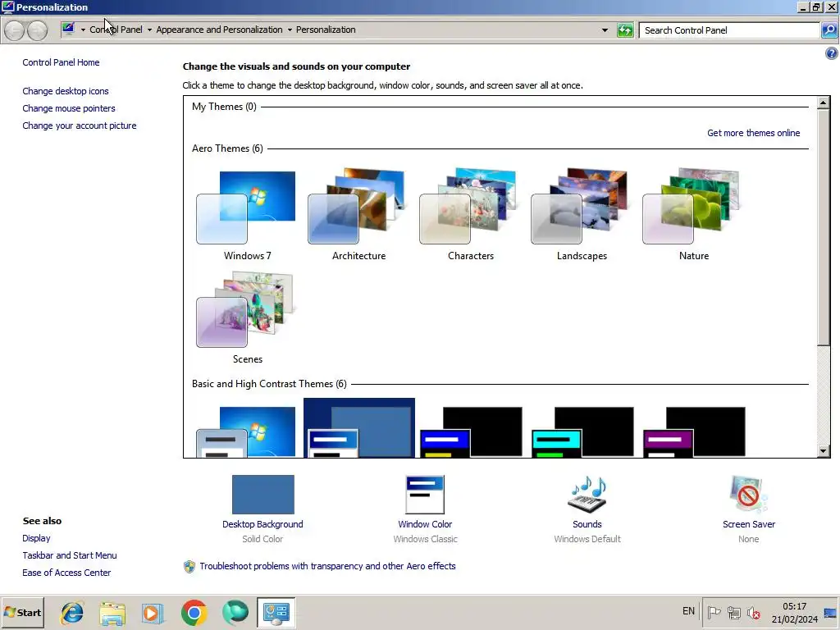Click the search magnifier icon
This screenshot has width=840, height=630.
[829, 30]
